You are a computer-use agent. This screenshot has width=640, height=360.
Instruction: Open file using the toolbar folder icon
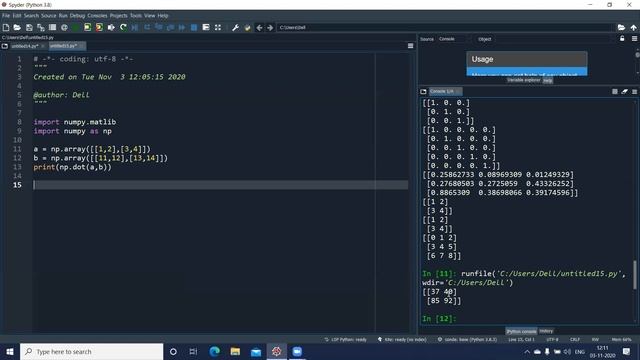(x=17, y=27)
